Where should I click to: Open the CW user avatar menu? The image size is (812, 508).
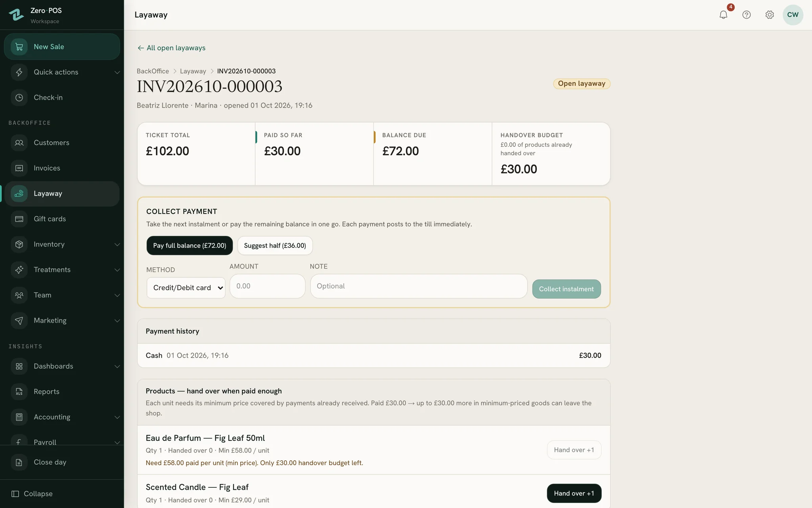click(x=793, y=15)
